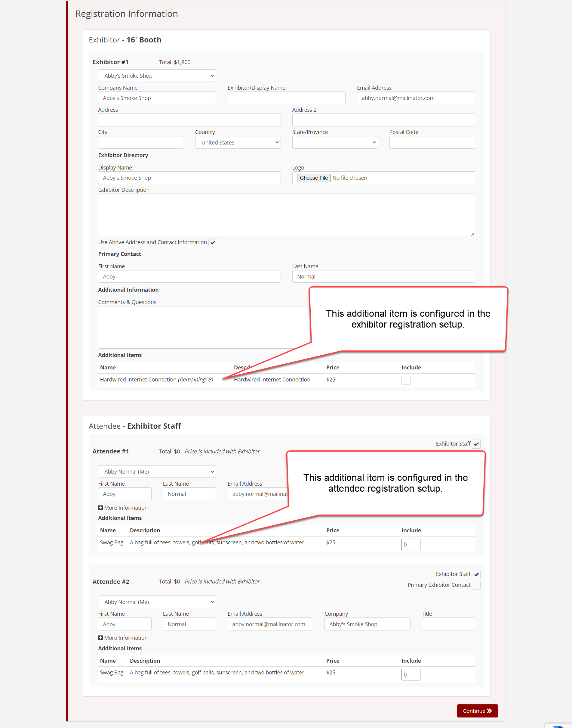Open Attendee #1 Abby Normal (Me) dropdown

click(x=157, y=471)
